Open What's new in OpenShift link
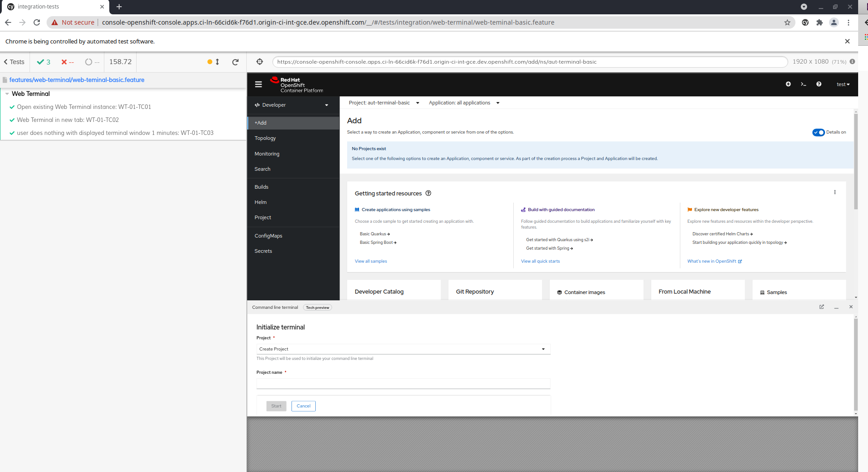 [x=714, y=261]
